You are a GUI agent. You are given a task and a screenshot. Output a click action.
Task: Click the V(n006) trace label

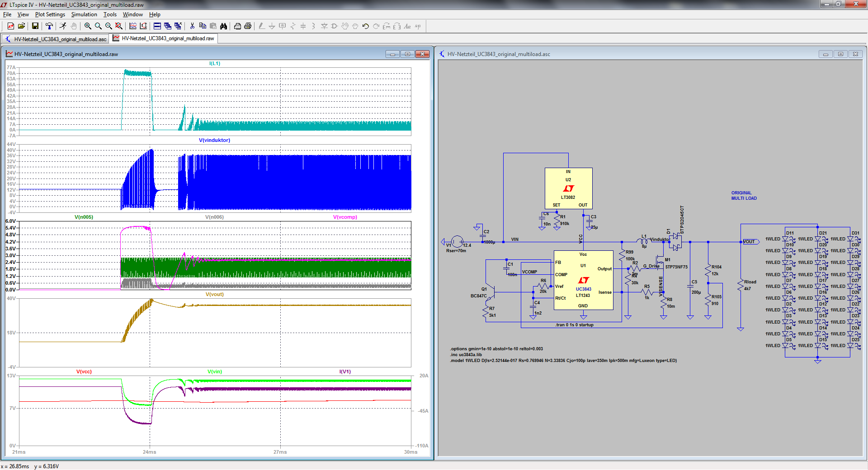(214, 217)
